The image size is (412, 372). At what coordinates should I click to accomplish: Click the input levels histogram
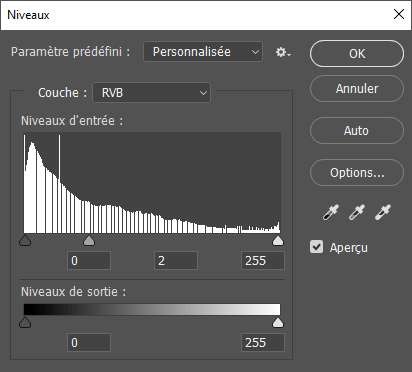pyautogui.click(x=152, y=183)
